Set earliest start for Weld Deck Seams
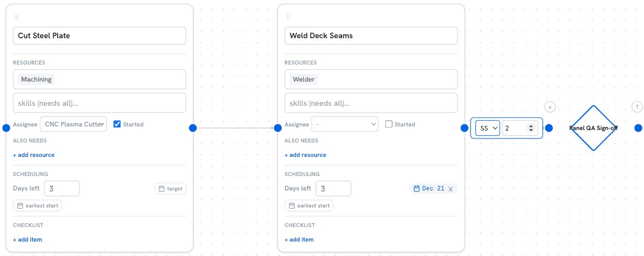The height and width of the screenshot is (256, 644). pos(309,205)
